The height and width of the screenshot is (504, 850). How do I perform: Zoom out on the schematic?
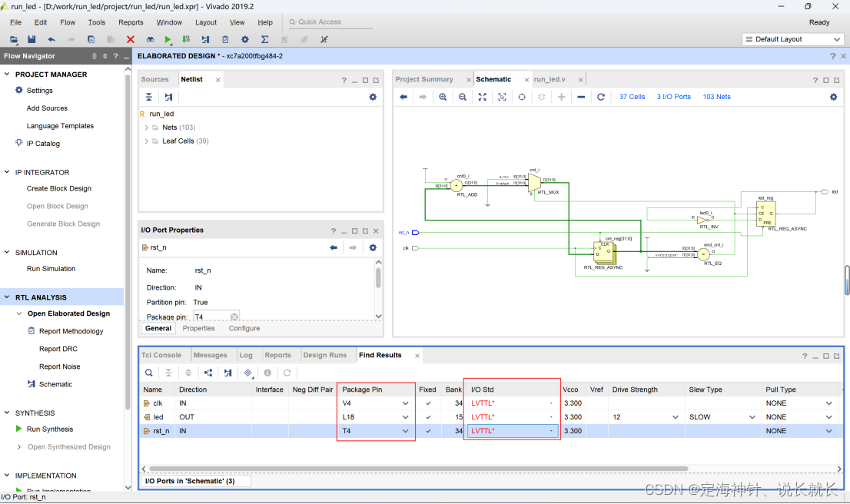tap(463, 97)
